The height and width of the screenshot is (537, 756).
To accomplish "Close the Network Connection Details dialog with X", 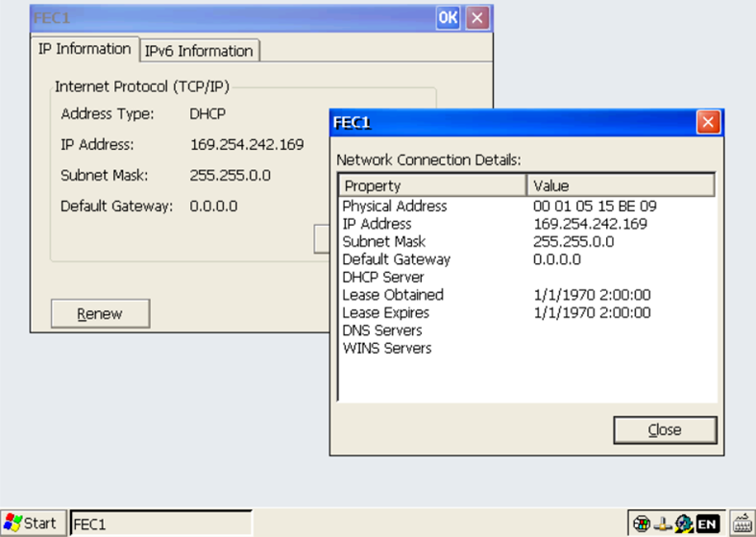I will pyautogui.click(x=708, y=122).
